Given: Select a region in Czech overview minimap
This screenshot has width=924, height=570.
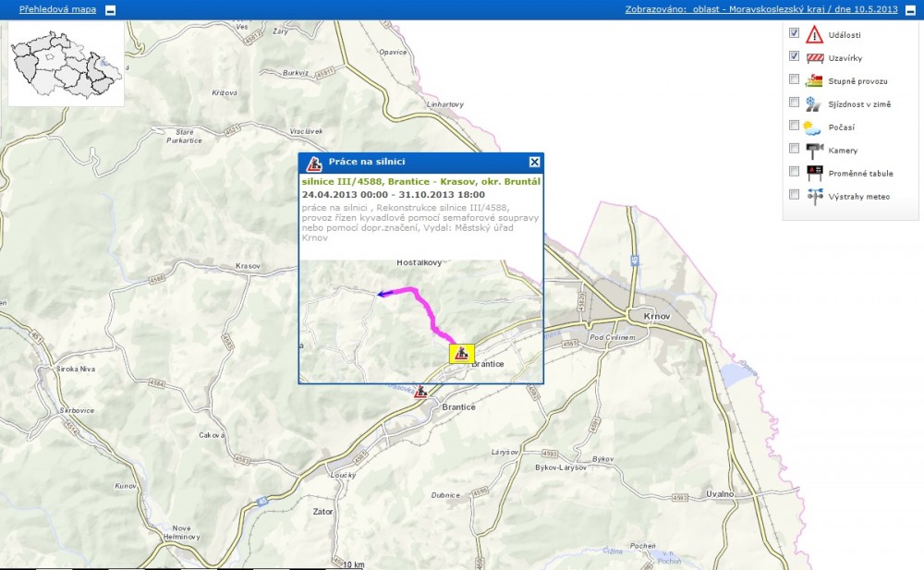Looking at the screenshot, I should click(65, 65).
